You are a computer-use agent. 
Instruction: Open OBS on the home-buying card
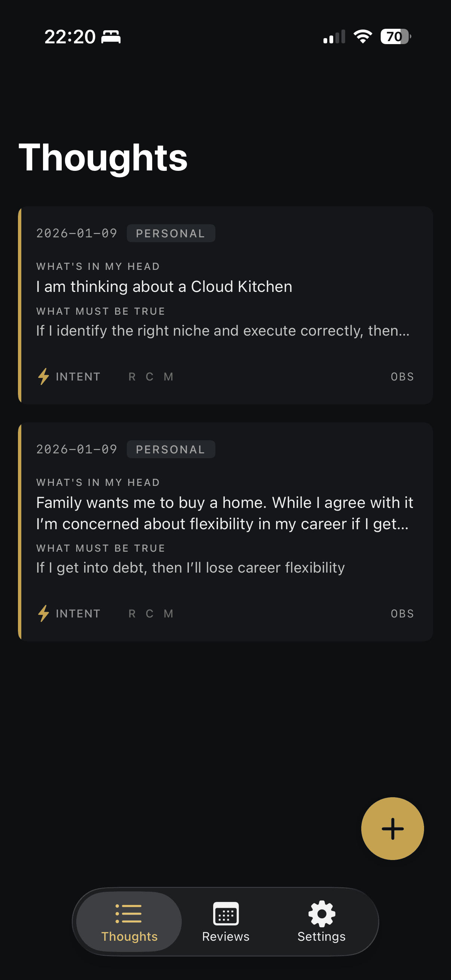point(402,613)
